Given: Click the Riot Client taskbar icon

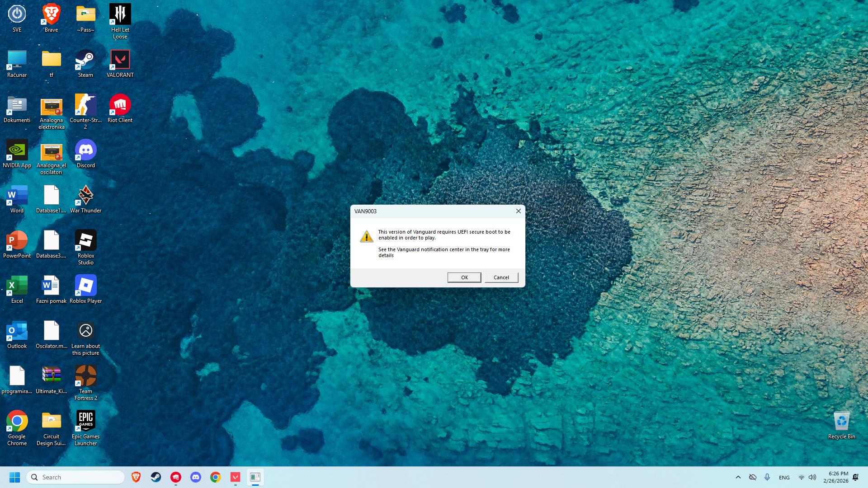Looking at the screenshot, I should [x=176, y=477].
